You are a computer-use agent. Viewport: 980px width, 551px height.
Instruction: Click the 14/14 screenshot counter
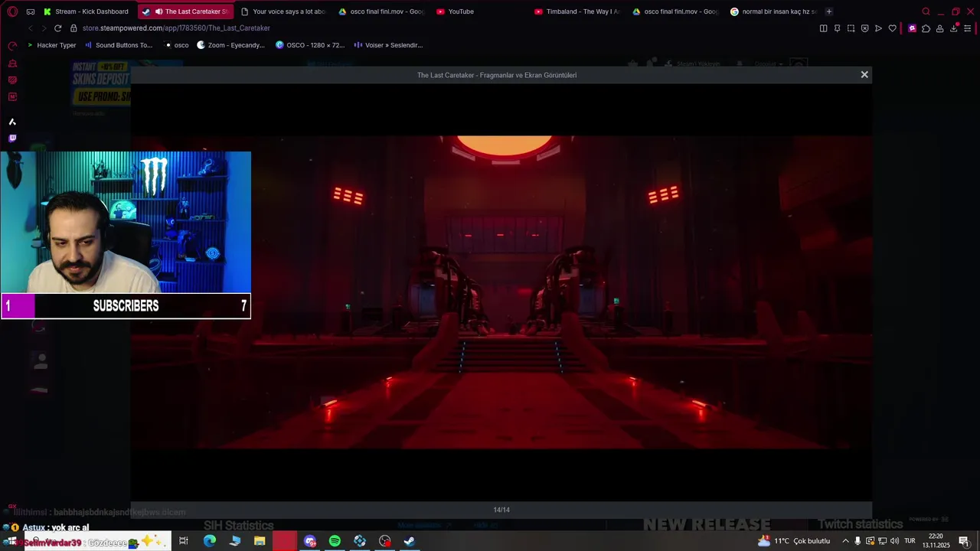501,510
